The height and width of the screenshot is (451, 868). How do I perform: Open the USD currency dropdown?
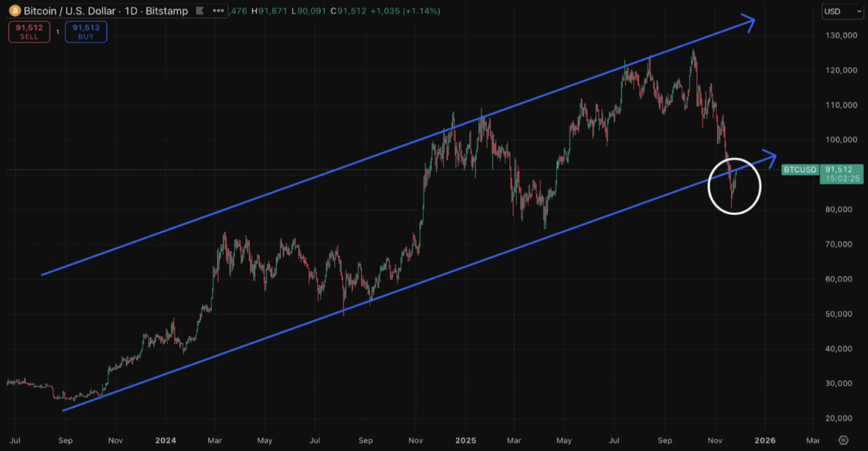point(842,11)
